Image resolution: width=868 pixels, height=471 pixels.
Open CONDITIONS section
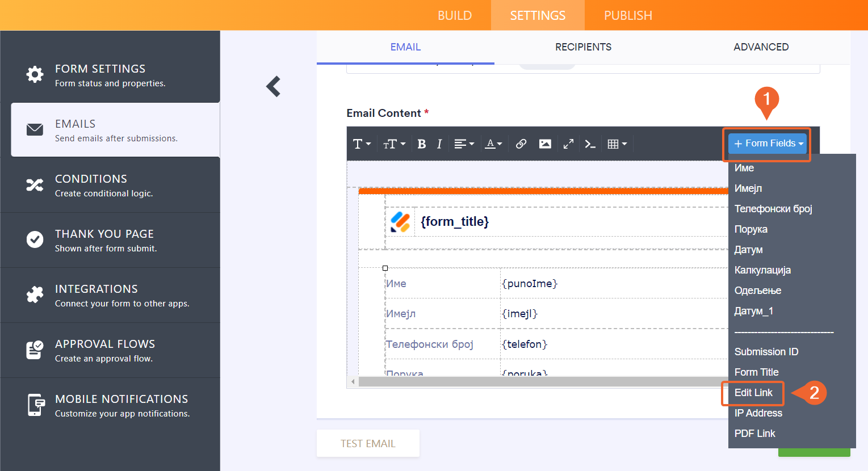pyautogui.click(x=110, y=185)
